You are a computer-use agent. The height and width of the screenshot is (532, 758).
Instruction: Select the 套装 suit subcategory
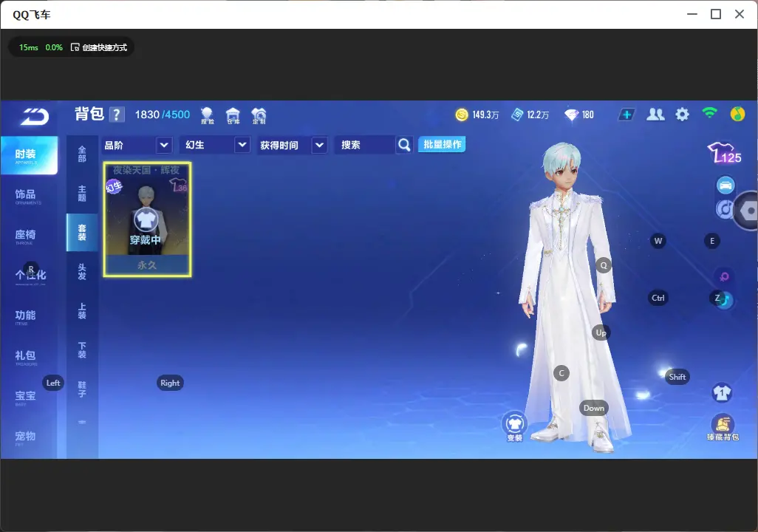coord(82,232)
